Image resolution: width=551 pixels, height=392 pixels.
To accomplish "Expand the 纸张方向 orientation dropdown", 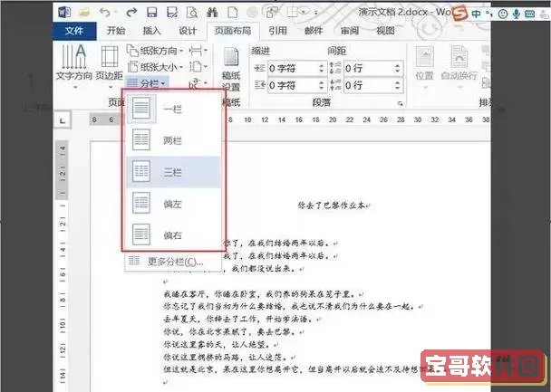I will coord(159,51).
